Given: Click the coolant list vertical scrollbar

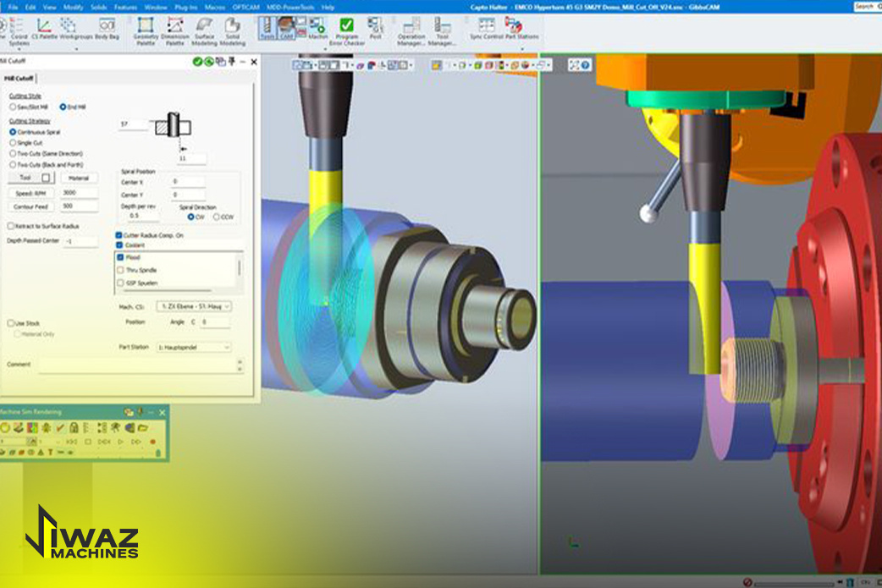Looking at the screenshot, I should [240, 270].
